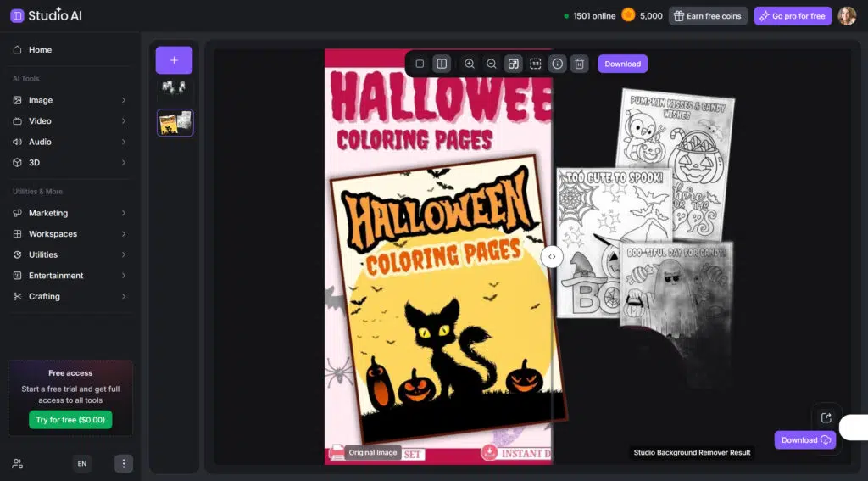Click Earn free coins button
Viewport: 868px width, 481px height.
[x=708, y=16]
